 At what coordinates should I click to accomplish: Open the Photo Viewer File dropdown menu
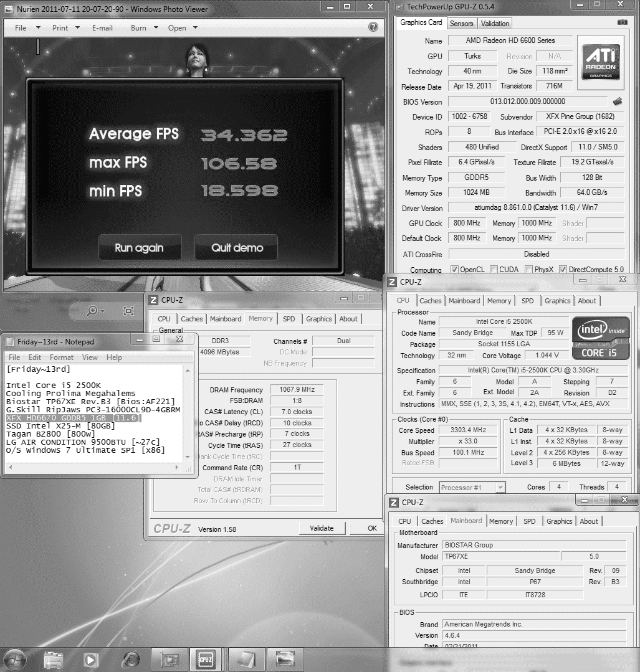coord(27,28)
